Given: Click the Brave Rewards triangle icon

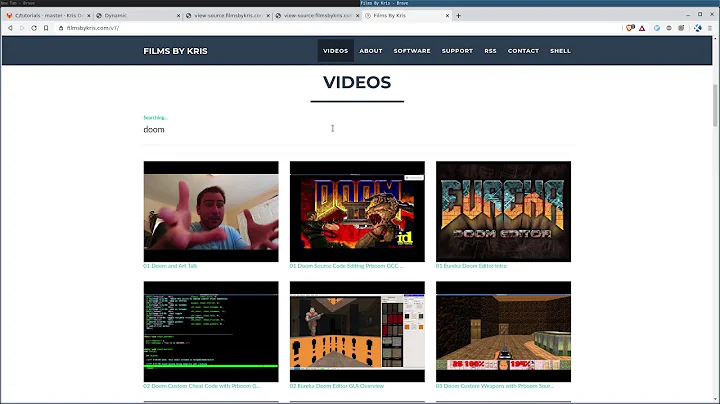Looking at the screenshot, I should (642, 28).
